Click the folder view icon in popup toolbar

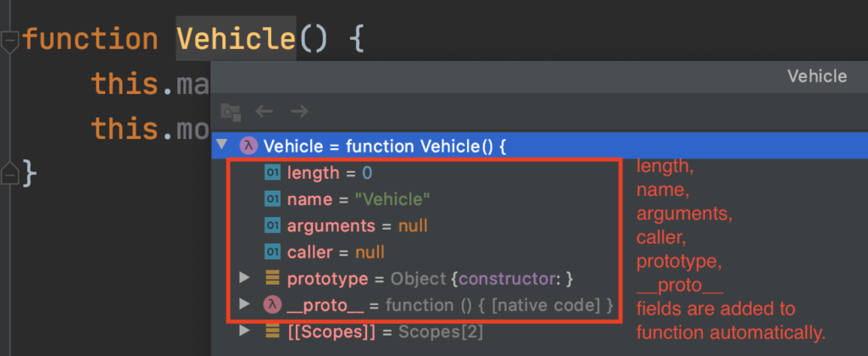pos(231,112)
